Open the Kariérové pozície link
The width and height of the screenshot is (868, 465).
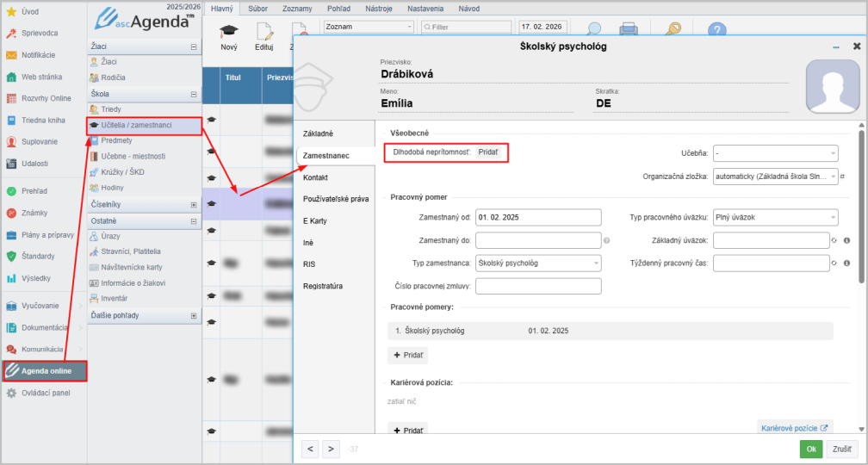point(795,427)
